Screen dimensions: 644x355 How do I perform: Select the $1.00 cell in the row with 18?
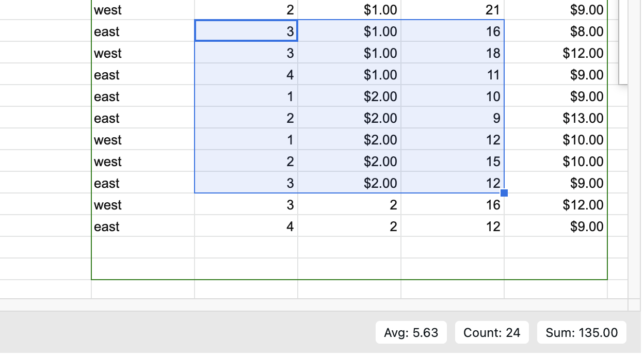pyautogui.click(x=349, y=53)
